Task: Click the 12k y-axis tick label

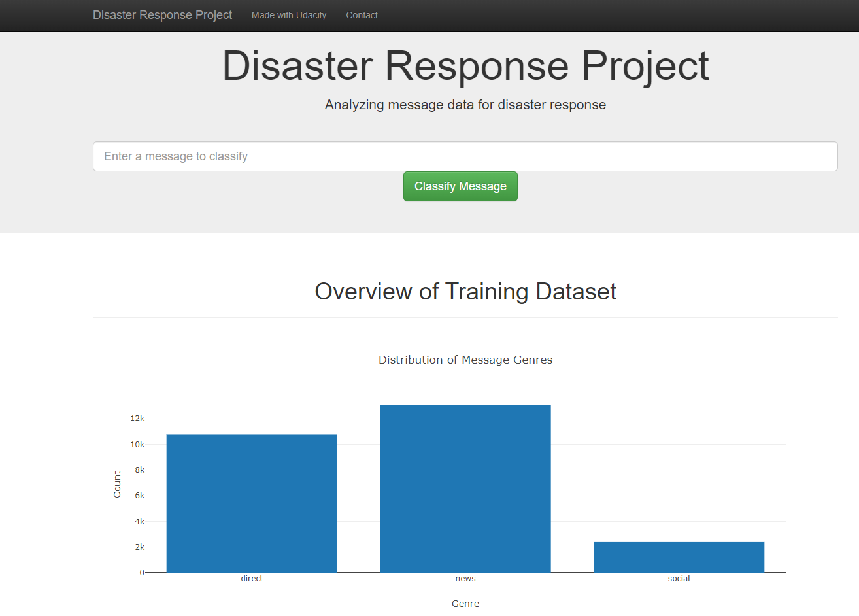Action: point(136,418)
